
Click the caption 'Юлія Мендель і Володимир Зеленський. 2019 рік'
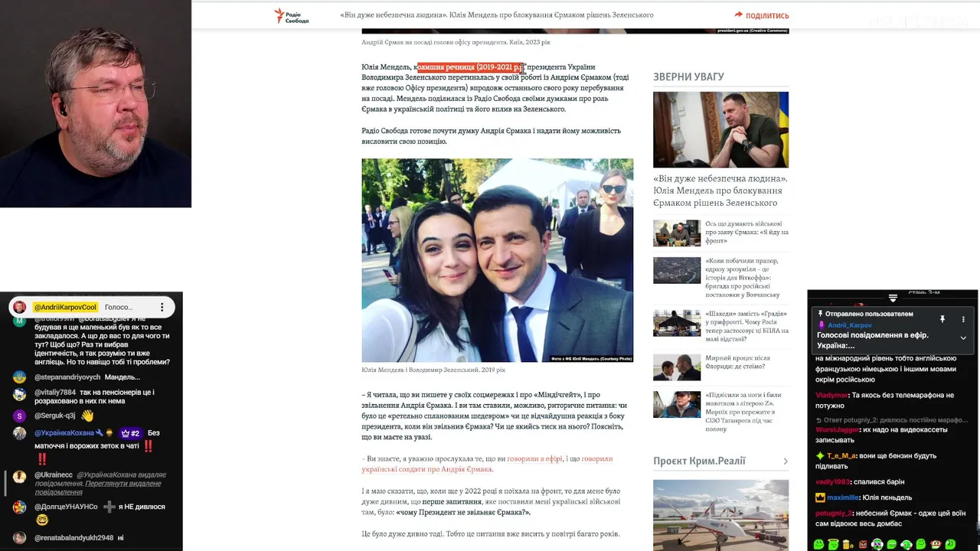tap(433, 370)
